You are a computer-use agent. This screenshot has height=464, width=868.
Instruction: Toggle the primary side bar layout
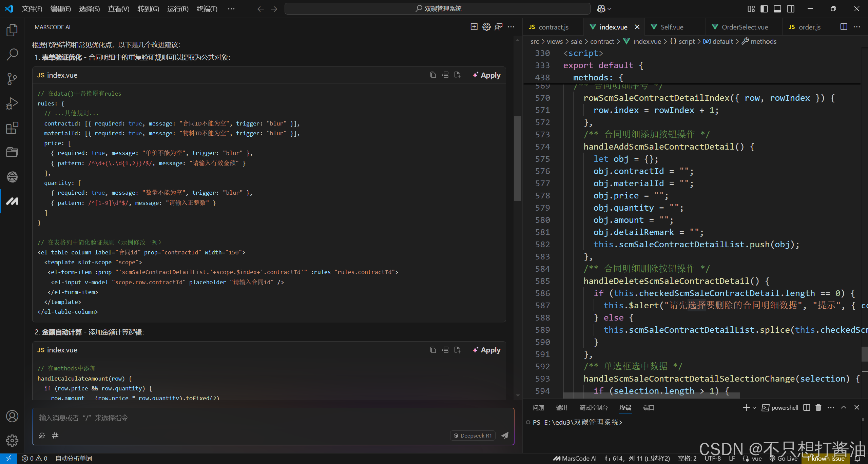(x=764, y=9)
